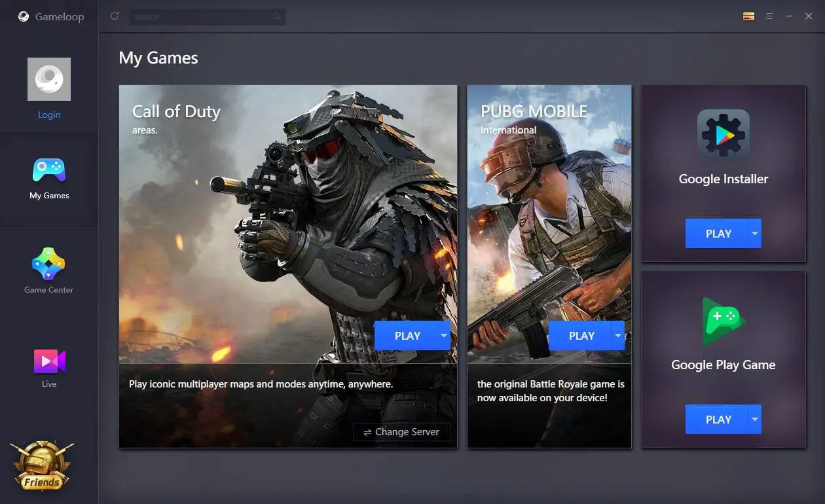
Task: Minimize the Gameloop window
Action: tap(790, 16)
